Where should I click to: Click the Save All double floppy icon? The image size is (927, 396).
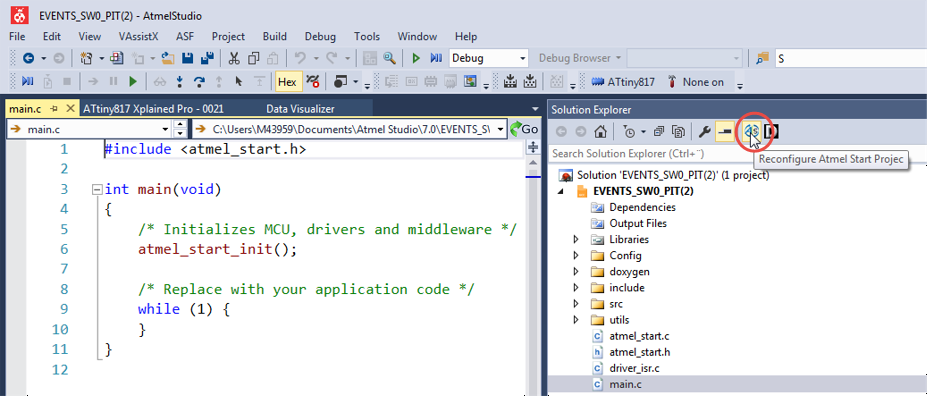point(207,58)
